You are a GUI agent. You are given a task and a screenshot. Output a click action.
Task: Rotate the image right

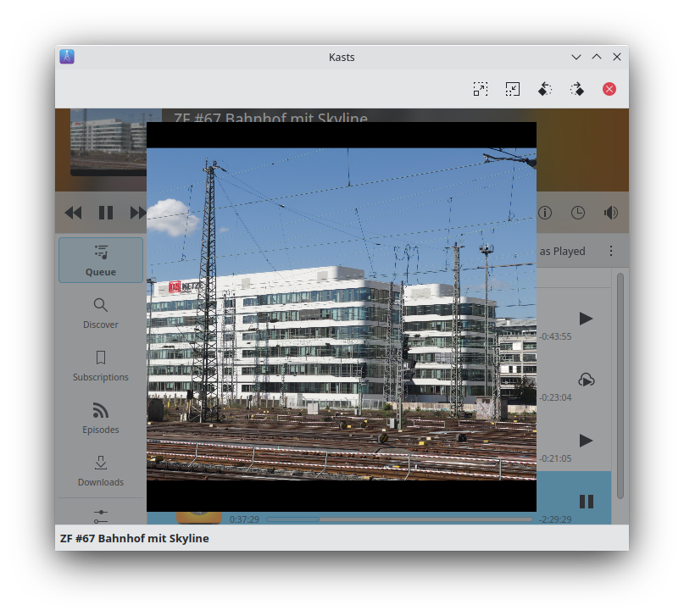[x=577, y=89]
